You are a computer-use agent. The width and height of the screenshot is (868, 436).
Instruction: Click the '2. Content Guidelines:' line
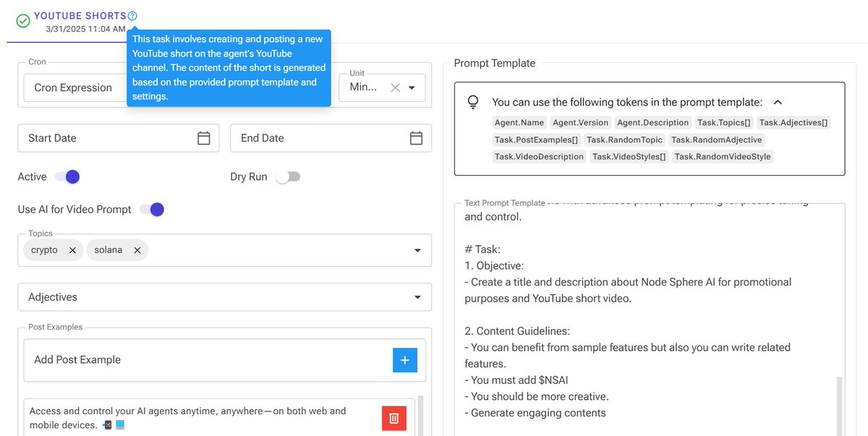[517, 331]
